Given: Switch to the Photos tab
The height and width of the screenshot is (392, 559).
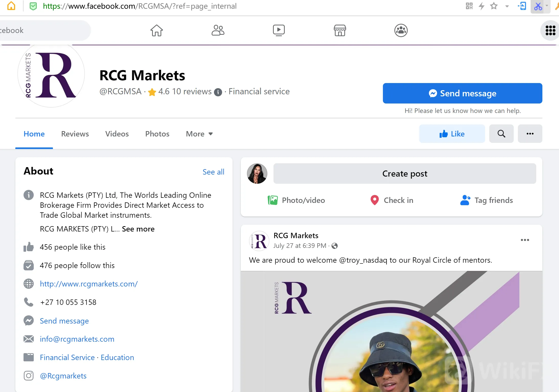Looking at the screenshot, I should pyautogui.click(x=157, y=134).
